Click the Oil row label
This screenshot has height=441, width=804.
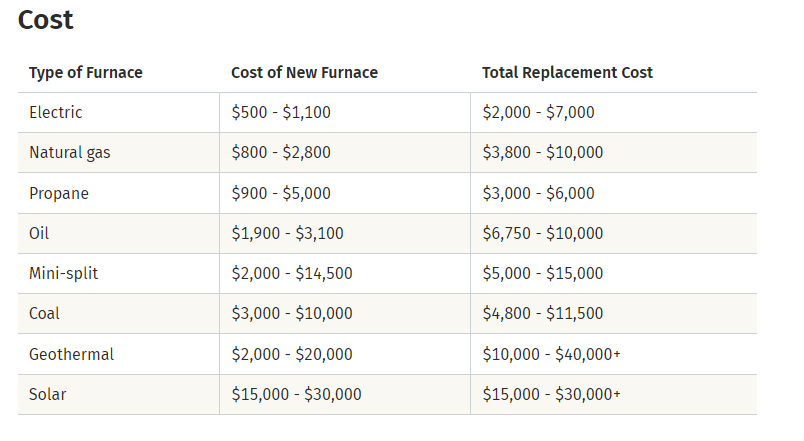click(39, 233)
